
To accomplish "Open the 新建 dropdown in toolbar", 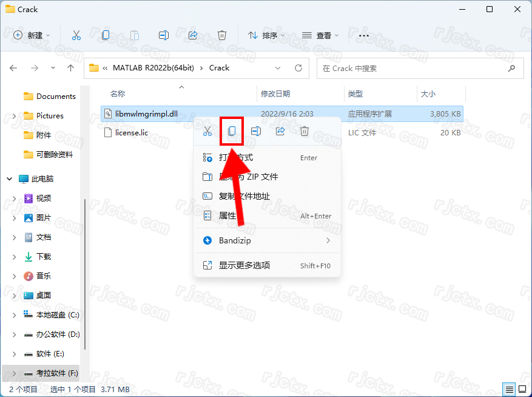I will click(32, 35).
